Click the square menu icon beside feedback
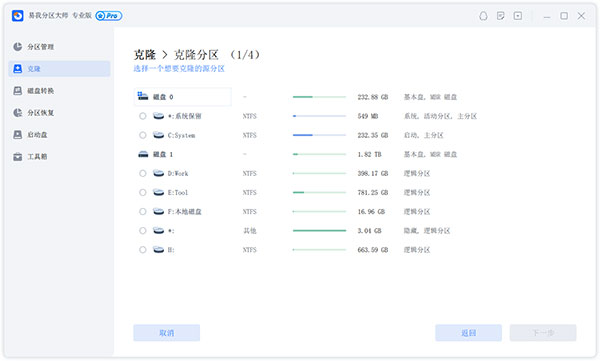The height and width of the screenshot is (361, 600). point(518,16)
